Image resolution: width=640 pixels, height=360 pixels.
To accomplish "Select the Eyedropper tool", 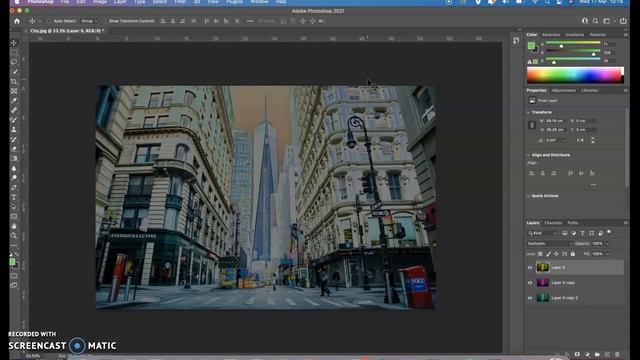I will [x=14, y=100].
